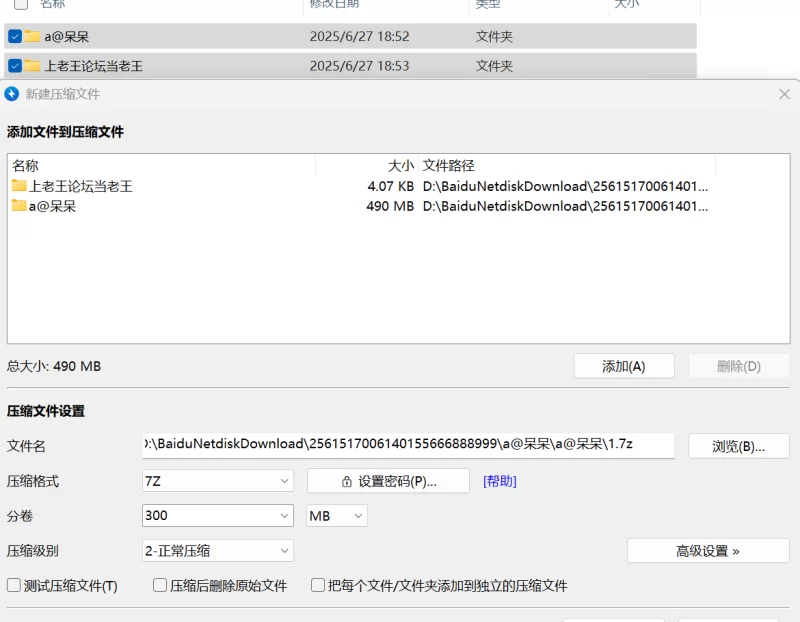Select 上老王论坛当老王 row in dialog list

360,186
